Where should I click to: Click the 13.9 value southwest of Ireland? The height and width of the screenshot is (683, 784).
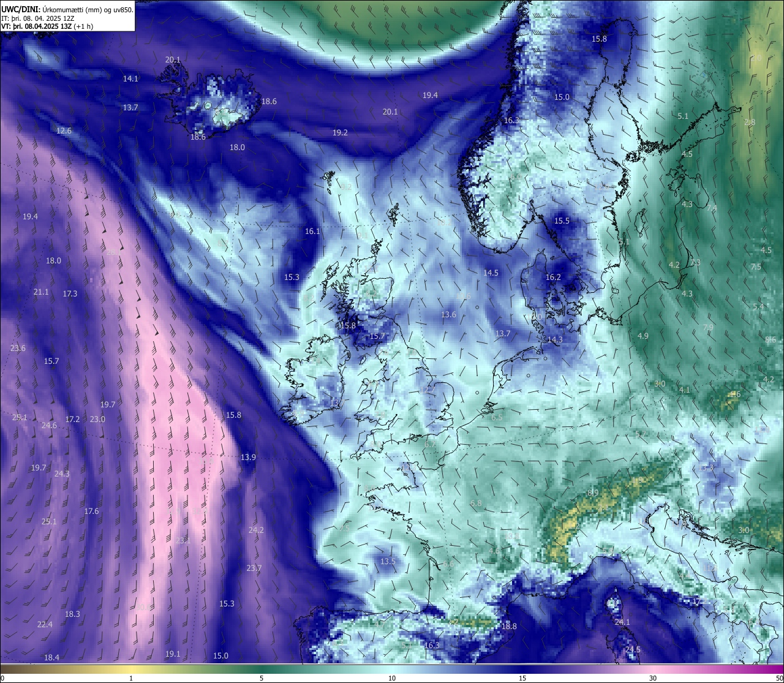248,457
